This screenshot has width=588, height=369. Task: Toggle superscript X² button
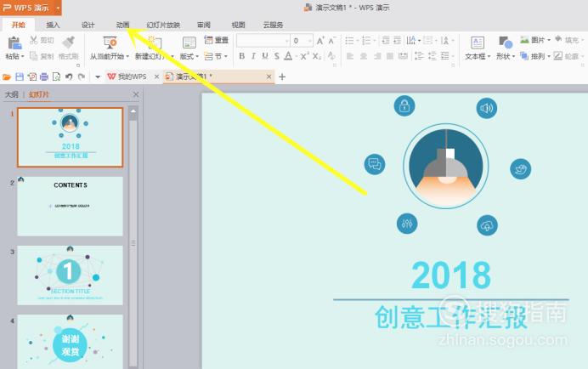tap(304, 56)
